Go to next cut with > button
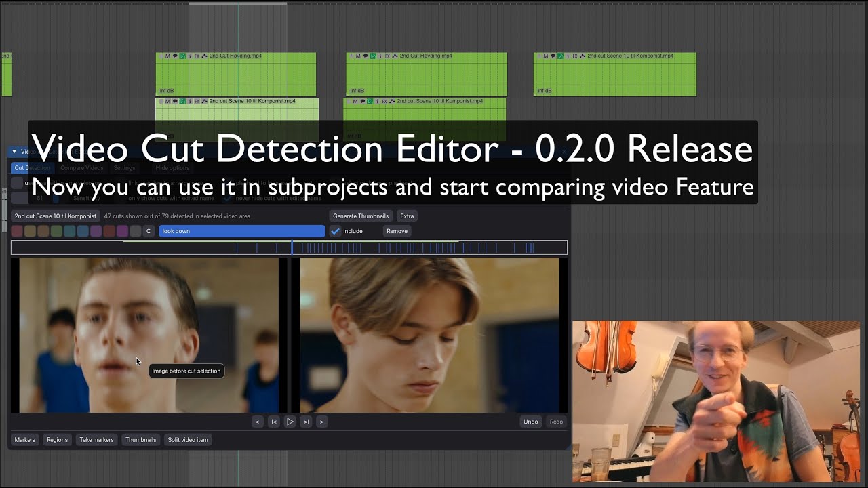The image size is (868, 488). [x=321, y=422]
